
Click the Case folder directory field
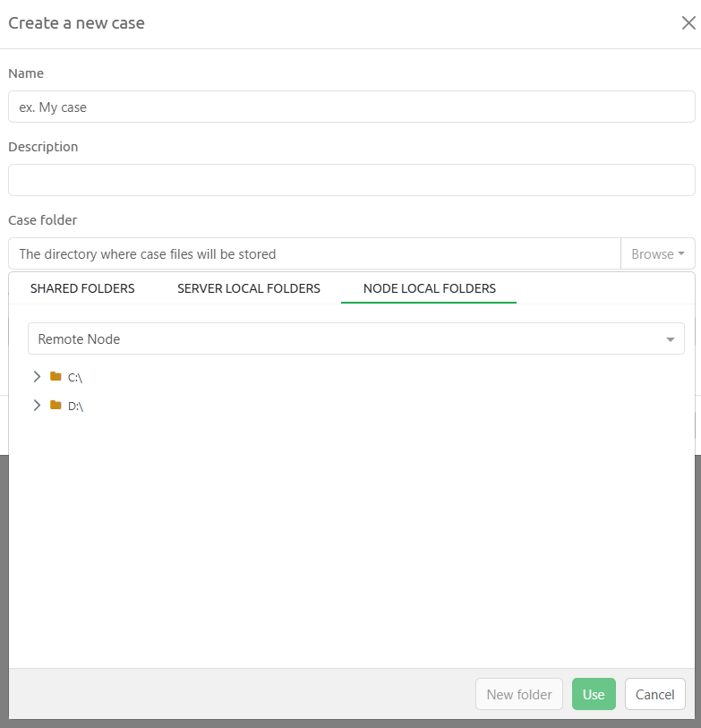[313, 253]
